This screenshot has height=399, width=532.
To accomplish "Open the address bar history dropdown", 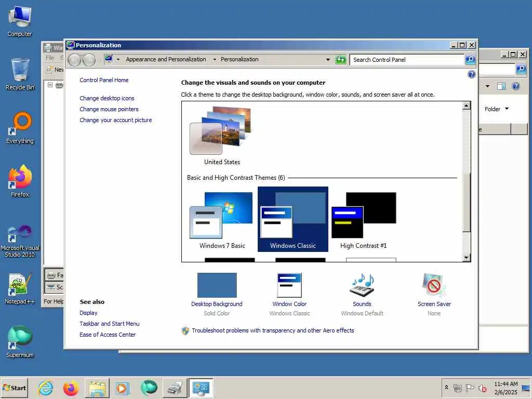I will (328, 60).
